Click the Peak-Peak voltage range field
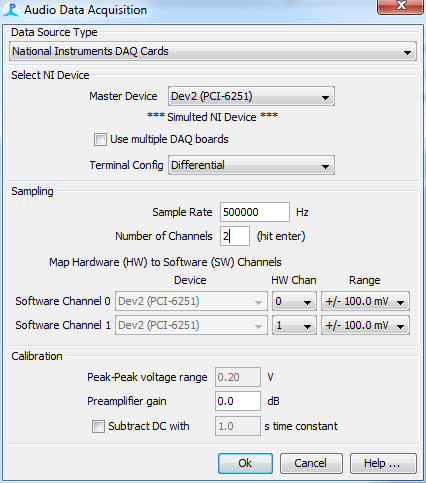 238,377
